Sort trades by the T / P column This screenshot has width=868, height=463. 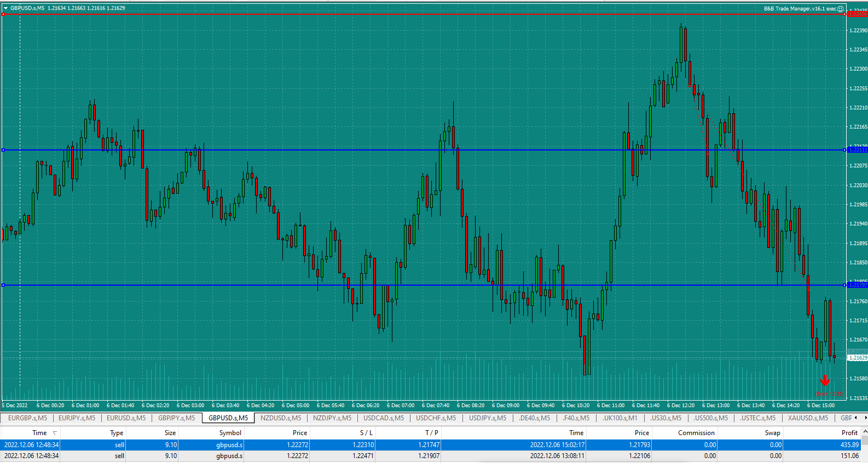432,433
